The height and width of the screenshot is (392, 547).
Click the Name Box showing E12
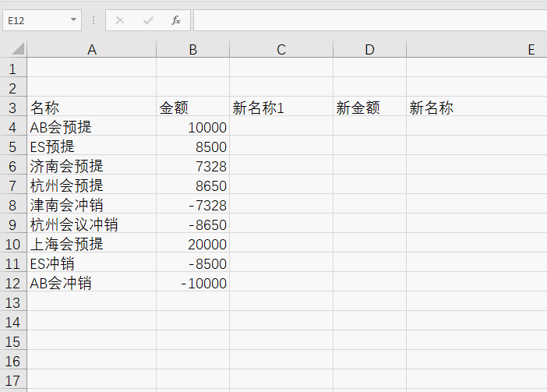click(x=42, y=20)
